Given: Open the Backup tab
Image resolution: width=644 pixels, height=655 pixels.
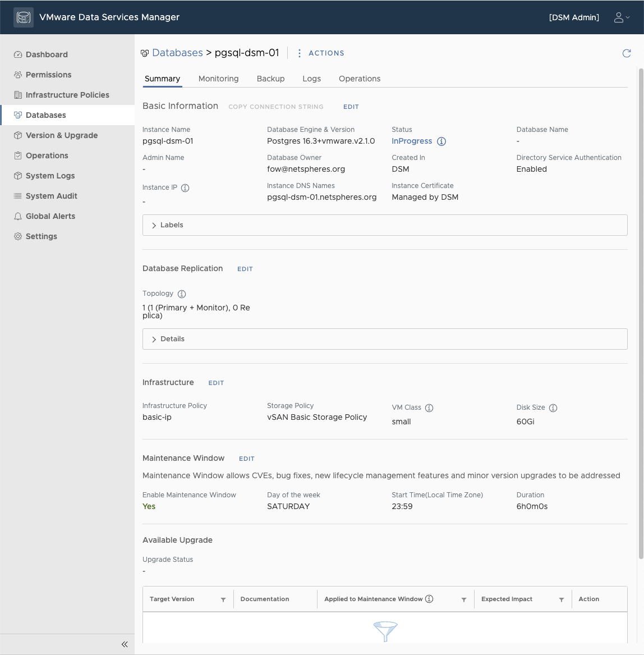Looking at the screenshot, I should 270,79.
